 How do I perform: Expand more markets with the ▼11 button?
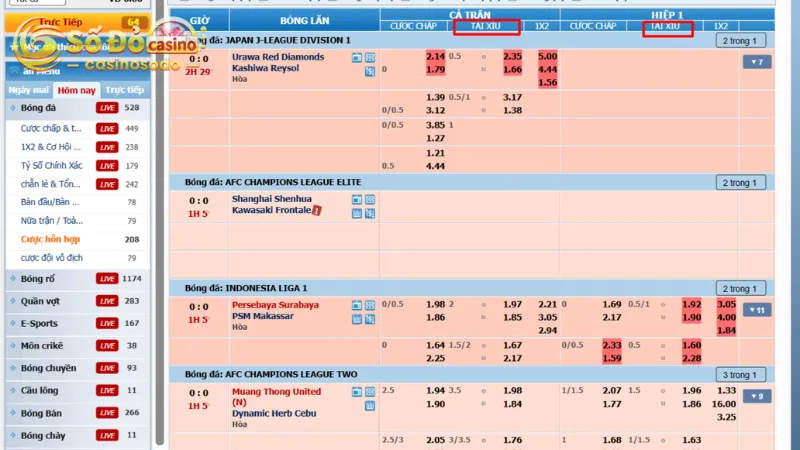click(x=757, y=310)
